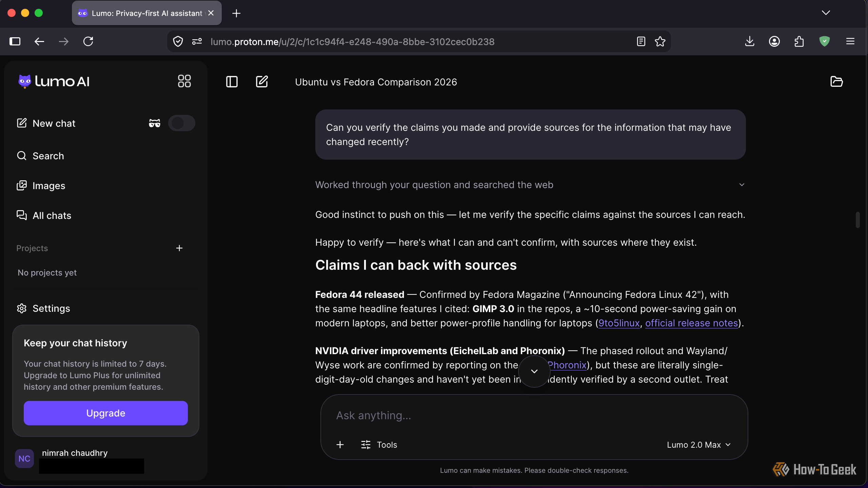Click the 'Ubuntu vs Fedora Comparison 2026' chat title
Viewport: 868px width, 488px height.
pos(376,82)
